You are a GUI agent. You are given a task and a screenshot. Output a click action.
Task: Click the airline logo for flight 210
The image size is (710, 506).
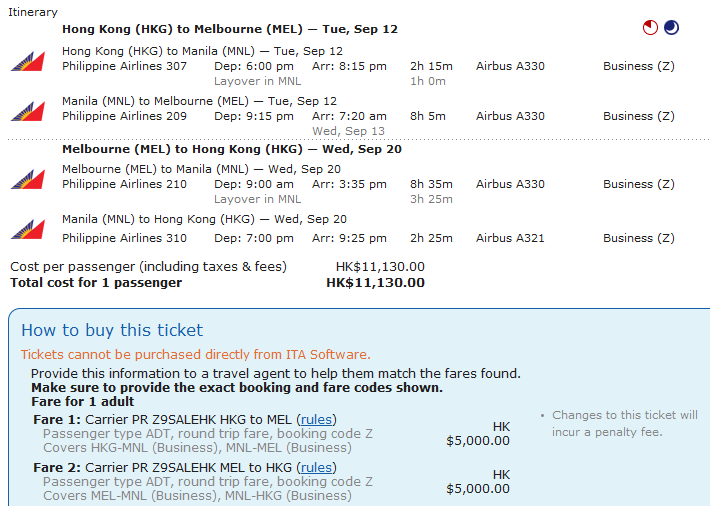click(27, 178)
